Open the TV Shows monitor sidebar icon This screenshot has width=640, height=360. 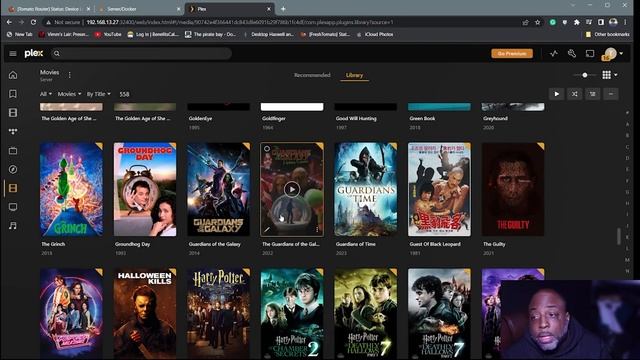tap(13, 207)
